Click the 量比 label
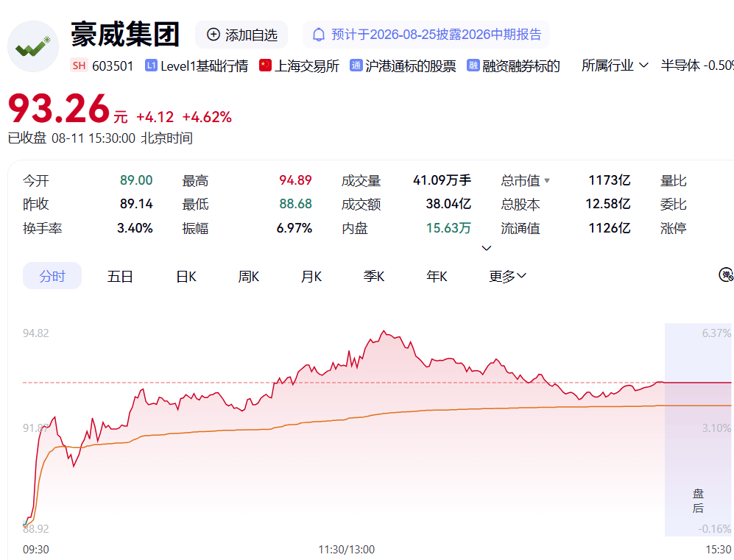 [673, 180]
